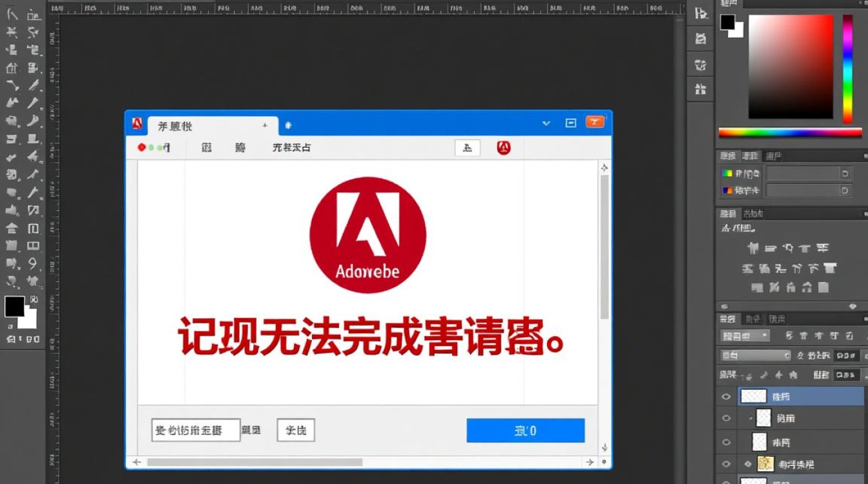Screen dimensions: 868x484
Task: Enable the lock position cross-arrow icon
Action: pos(779,375)
